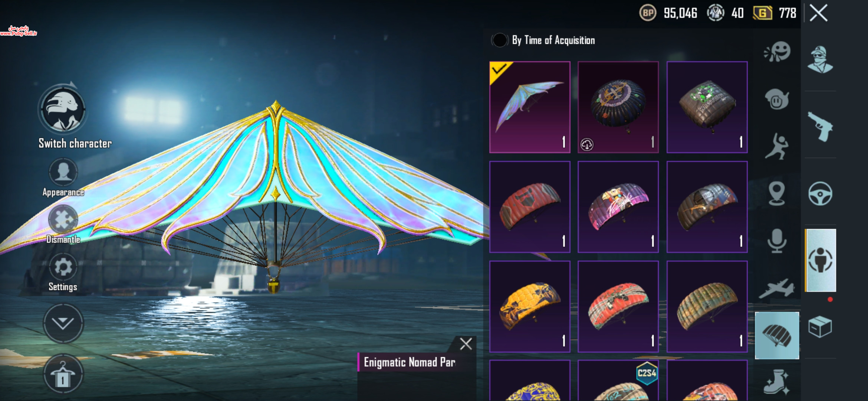Image resolution: width=868 pixels, height=401 pixels.
Task: Open the Switch character icon
Action: tap(63, 110)
